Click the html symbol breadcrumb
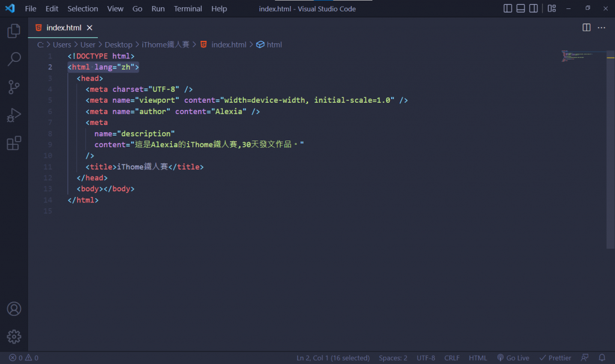Screen dimensions: 615x364 [269, 44]
